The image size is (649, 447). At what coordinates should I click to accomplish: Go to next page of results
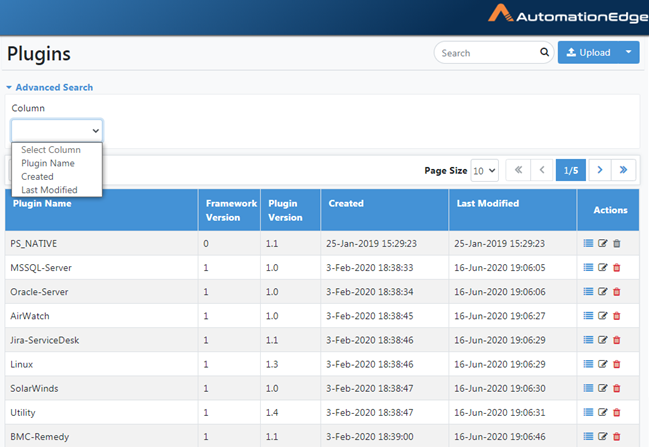click(x=600, y=170)
